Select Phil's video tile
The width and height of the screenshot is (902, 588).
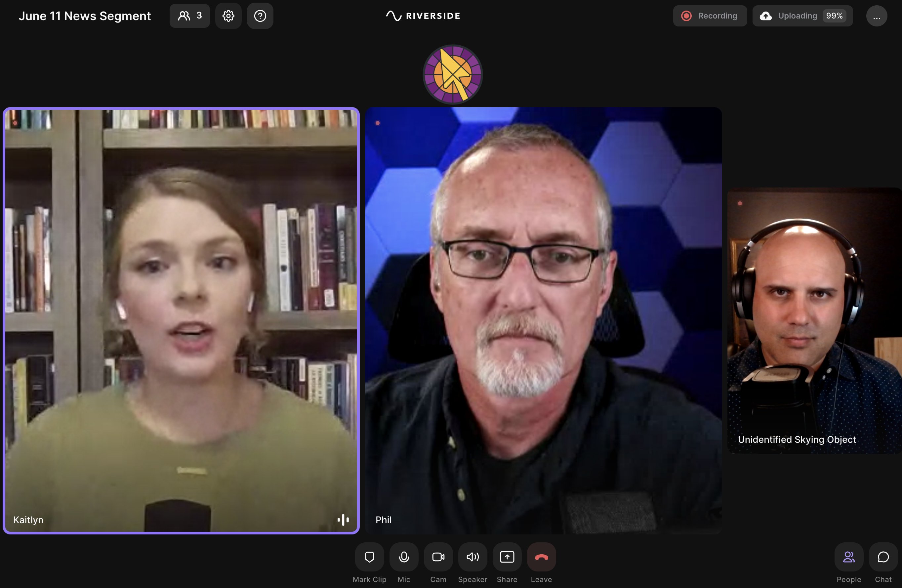[543, 321]
